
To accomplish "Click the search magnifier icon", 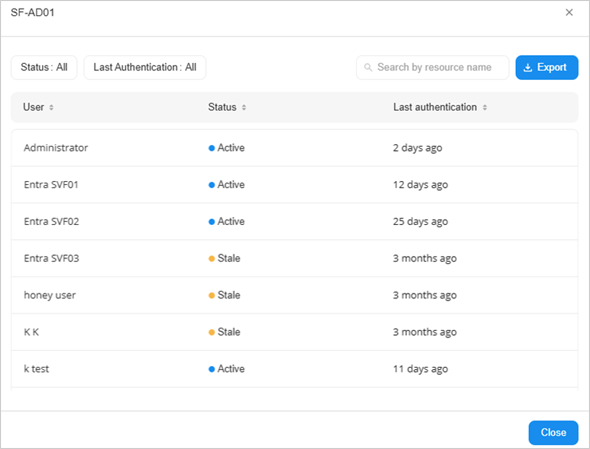I will click(368, 67).
